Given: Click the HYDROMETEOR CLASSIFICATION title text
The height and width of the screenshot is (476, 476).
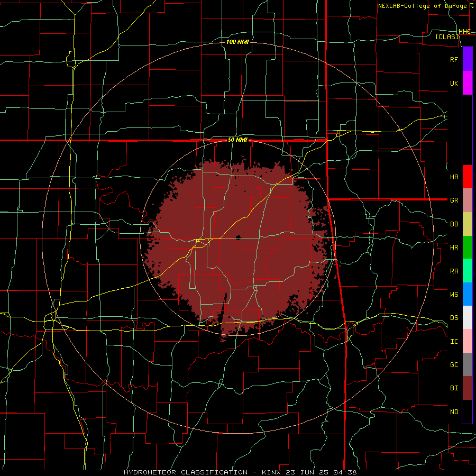Looking at the screenshot, I should (186, 472).
